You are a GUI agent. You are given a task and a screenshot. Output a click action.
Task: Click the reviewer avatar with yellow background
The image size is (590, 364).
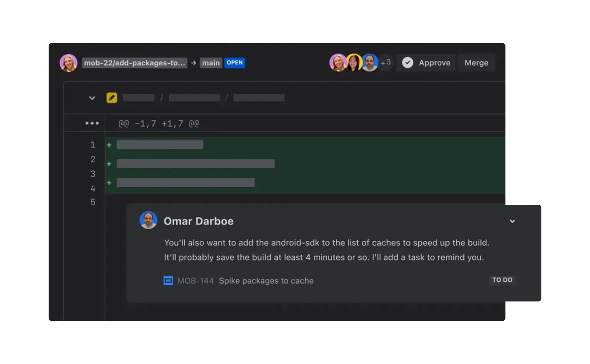click(354, 63)
